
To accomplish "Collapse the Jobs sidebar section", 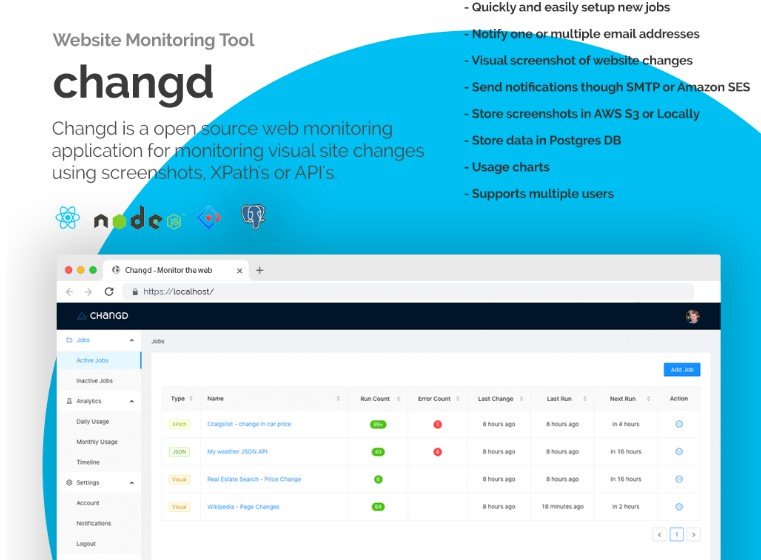I will click(x=132, y=340).
